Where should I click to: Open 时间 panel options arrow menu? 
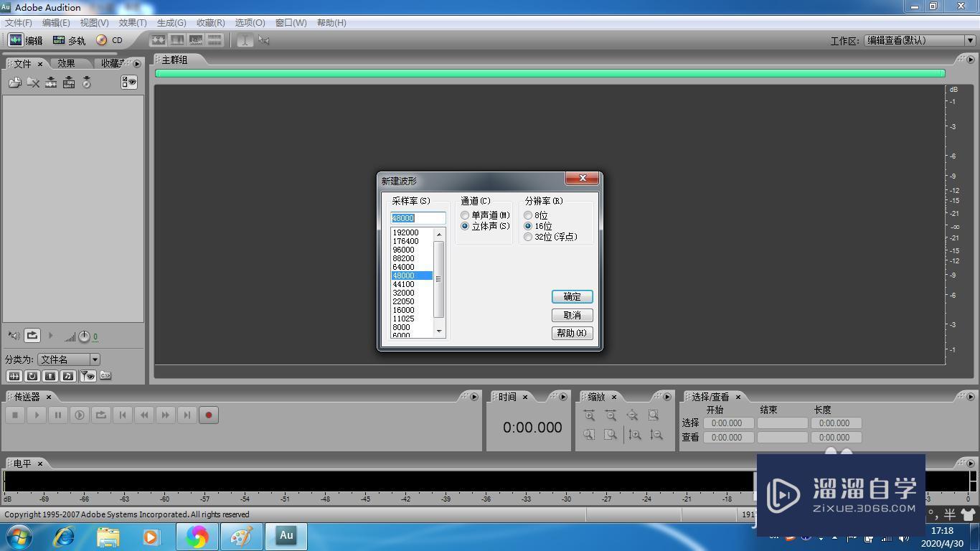[x=563, y=397]
